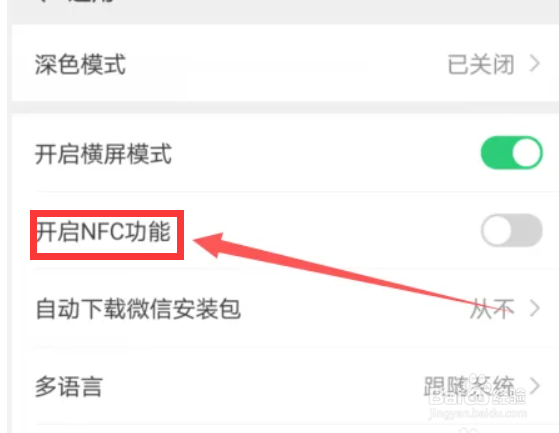Viewport: 559px width, 433px height.
Task: Turn off the 开启横屏模式 green switch
Action: [x=512, y=153]
